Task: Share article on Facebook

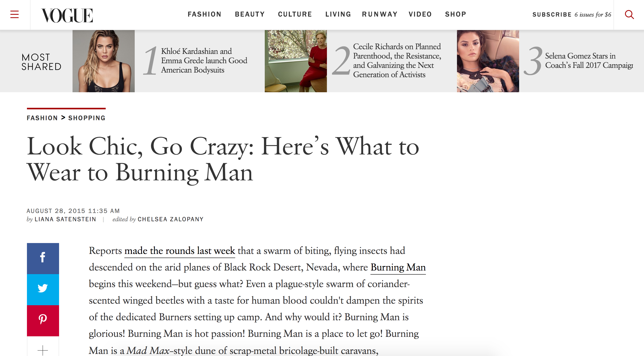Action: pyautogui.click(x=43, y=258)
